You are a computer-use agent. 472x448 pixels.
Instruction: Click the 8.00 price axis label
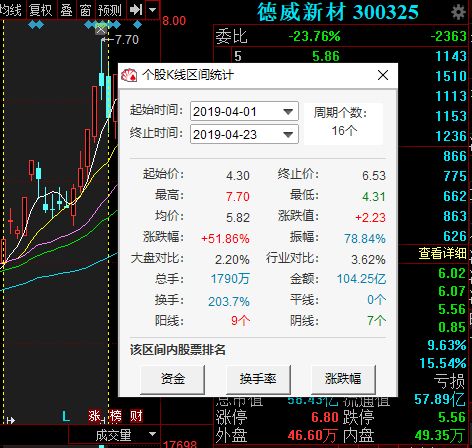tap(174, 21)
